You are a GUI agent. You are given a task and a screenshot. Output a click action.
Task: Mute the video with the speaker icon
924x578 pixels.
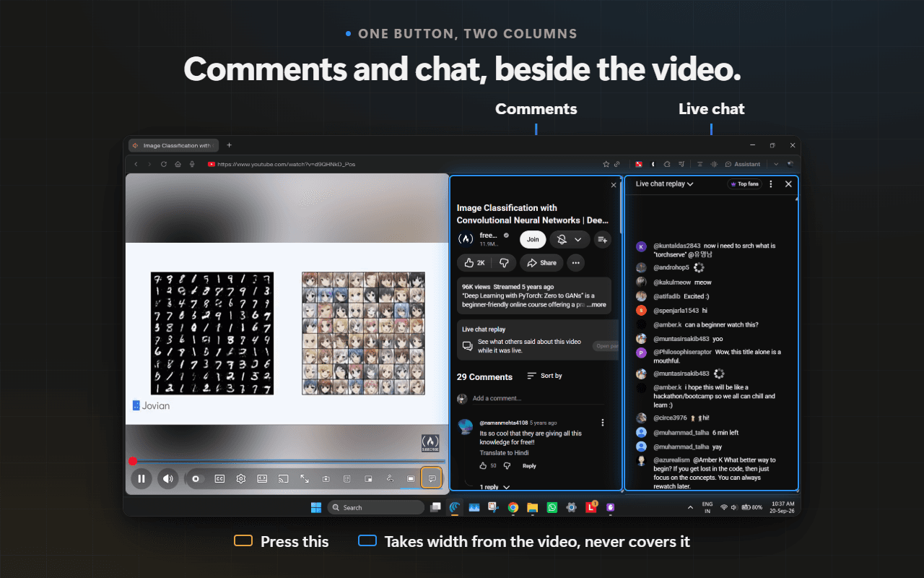167,478
